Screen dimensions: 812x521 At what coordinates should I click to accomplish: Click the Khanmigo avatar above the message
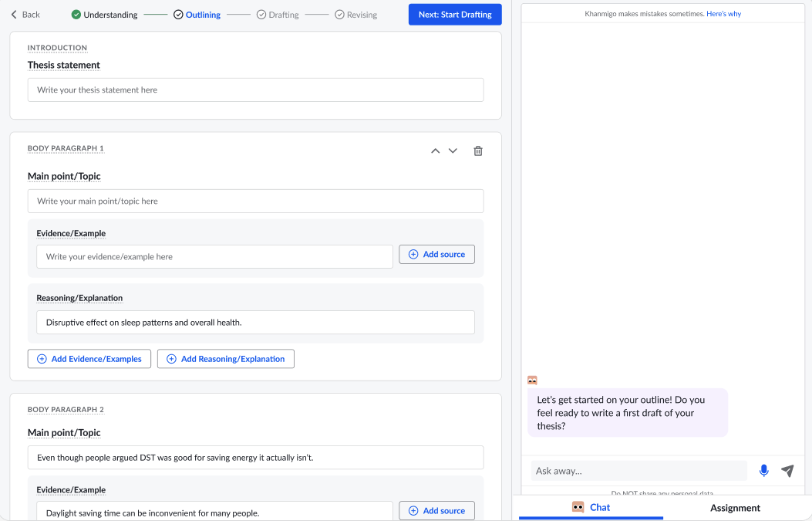532,381
